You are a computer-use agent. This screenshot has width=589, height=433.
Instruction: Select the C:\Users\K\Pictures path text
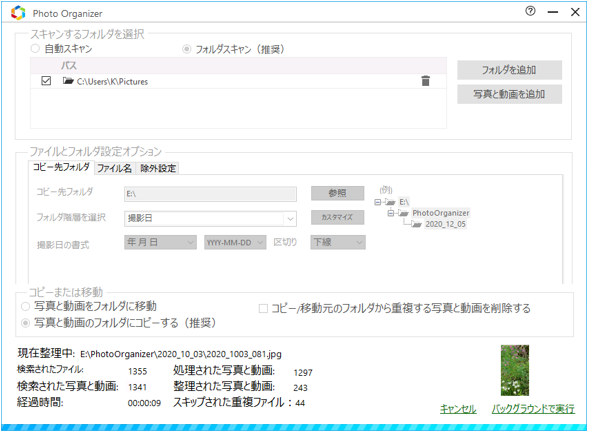[x=112, y=81]
